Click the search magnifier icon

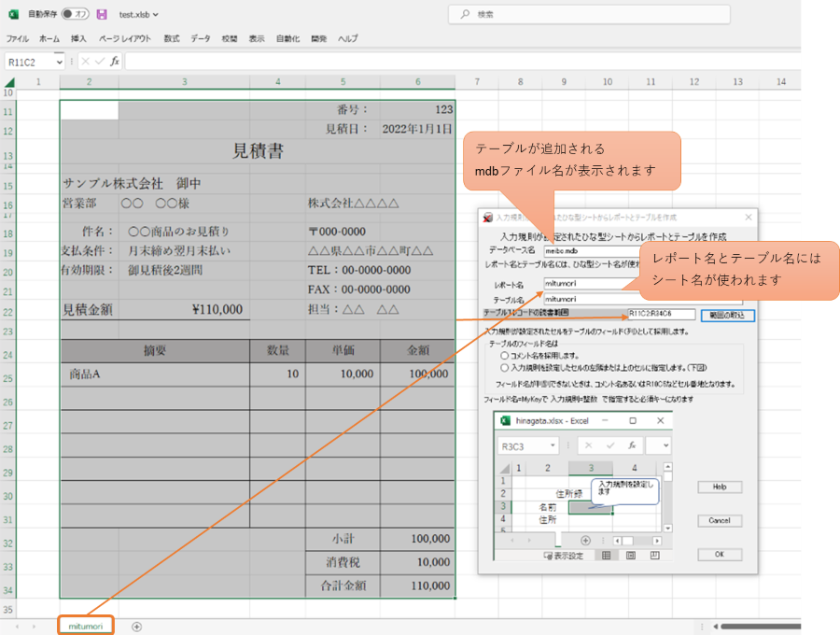pos(465,14)
